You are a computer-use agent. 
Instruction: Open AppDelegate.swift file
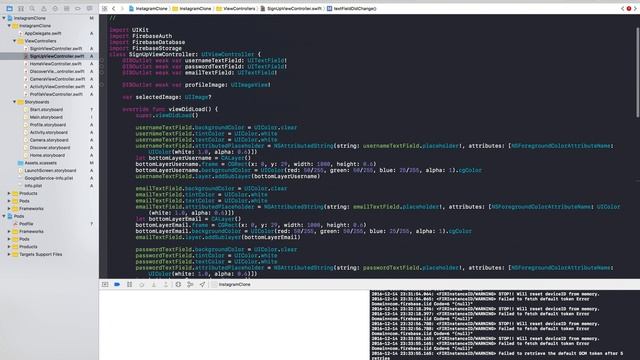coord(42,33)
